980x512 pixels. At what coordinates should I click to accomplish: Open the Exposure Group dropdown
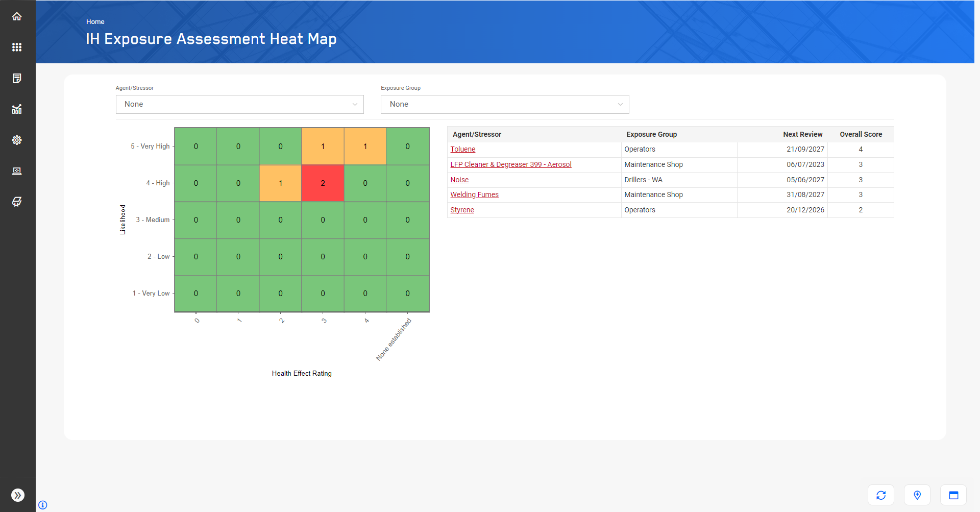coord(504,104)
